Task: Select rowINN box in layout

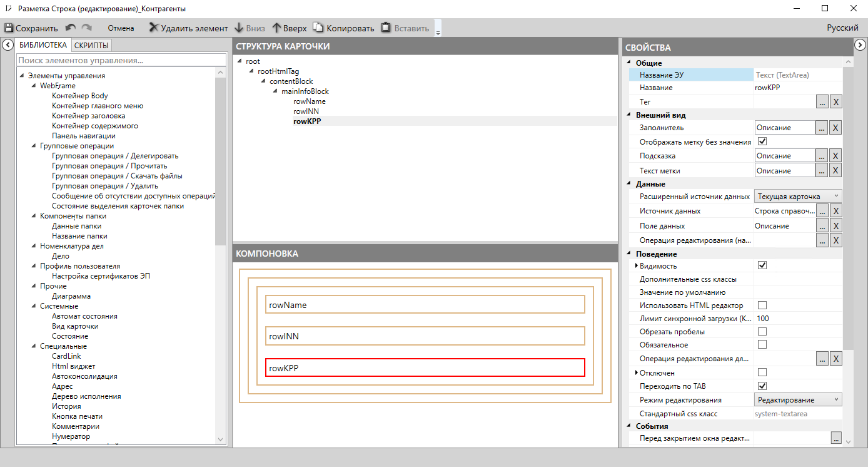Action: pyautogui.click(x=425, y=336)
